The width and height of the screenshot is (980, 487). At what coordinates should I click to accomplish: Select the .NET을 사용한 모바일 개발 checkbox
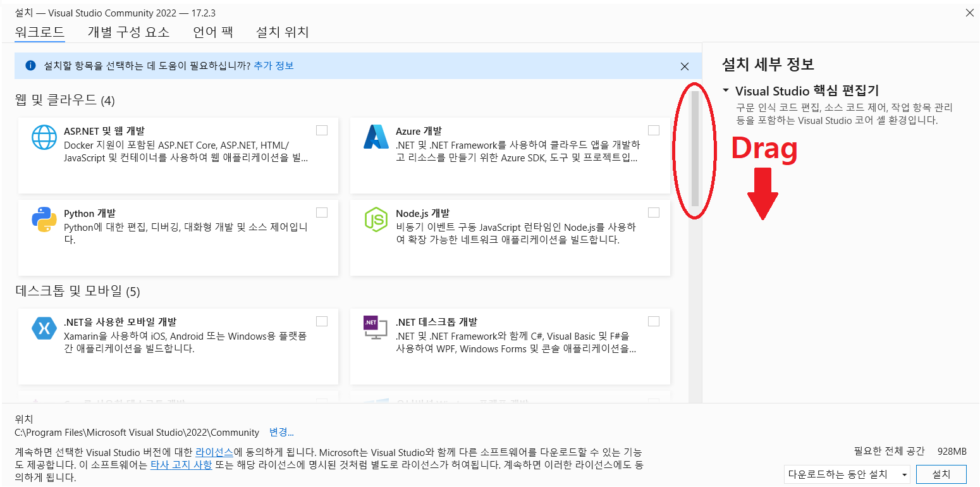pos(322,321)
